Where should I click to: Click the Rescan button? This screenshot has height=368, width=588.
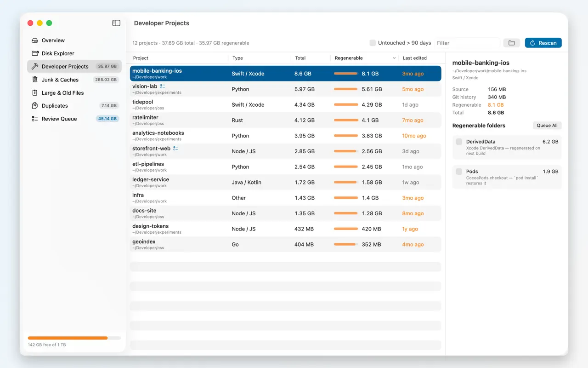(x=543, y=43)
